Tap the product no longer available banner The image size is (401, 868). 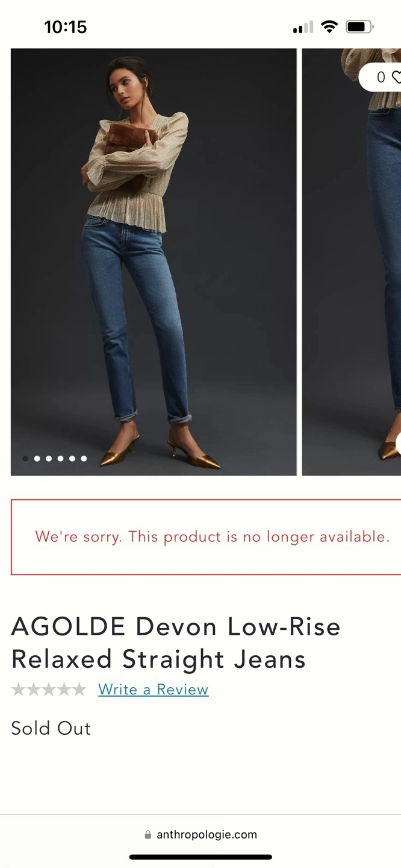click(206, 537)
